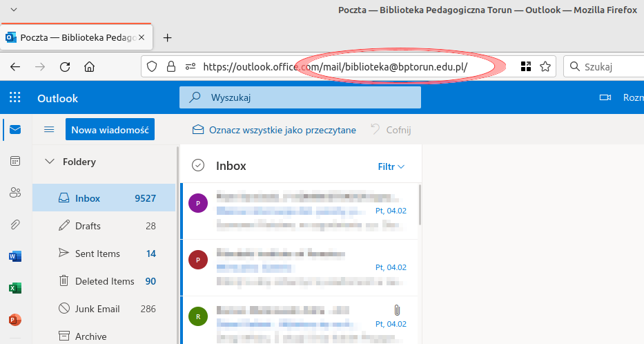Open the Drafts folder
Viewport: 644px width, 344px height.
pyautogui.click(x=88, y=226)
